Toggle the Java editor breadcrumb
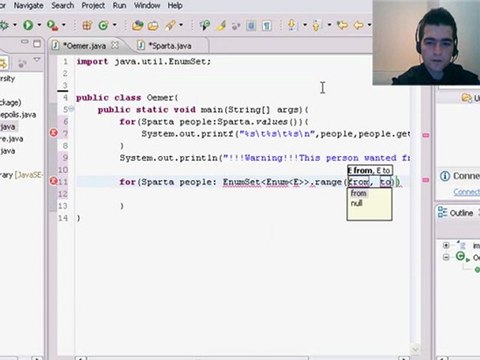The image size is (480, 360). pyautogui.click(x=205, y=25)
